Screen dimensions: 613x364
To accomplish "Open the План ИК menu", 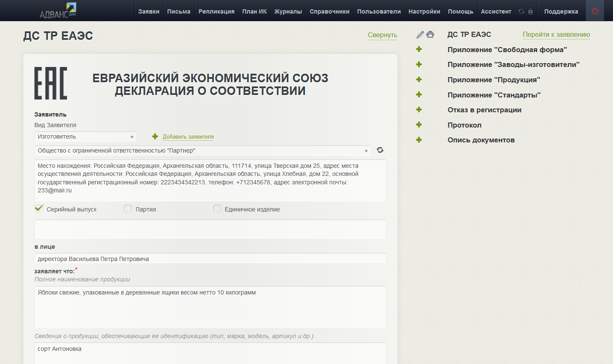I will pyautogui.click(x=255, y=11).
